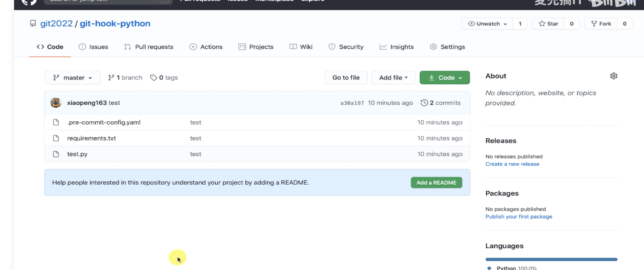Fork the git-hook-python repository
This screenshot has height=270, width=644.
click(601, 24)
